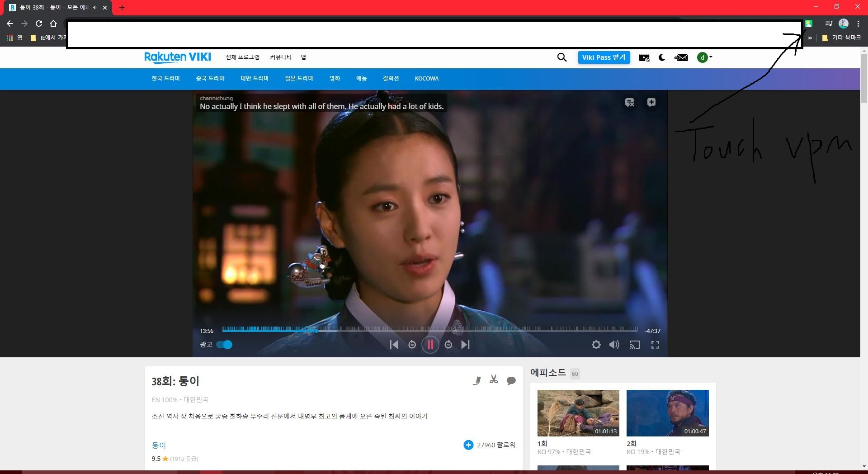Viewport: 868px width, 474px height.
Task: Open the Chrome profile avatar
Action: point(843,24)
